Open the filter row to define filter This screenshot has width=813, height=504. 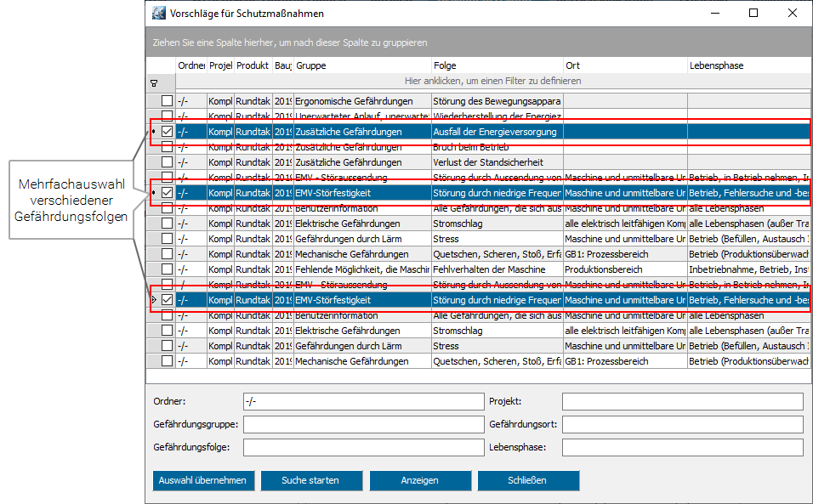coord(492,82)
